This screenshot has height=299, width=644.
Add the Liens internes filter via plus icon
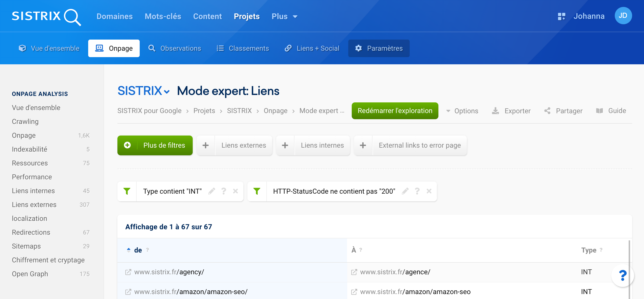coord(285,145)
